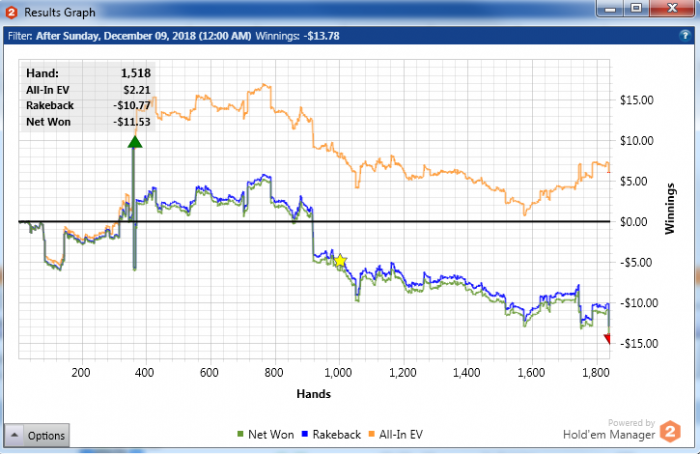Toggle the Rakeback legend entry

pyautogui.click(x=331, y=434)
